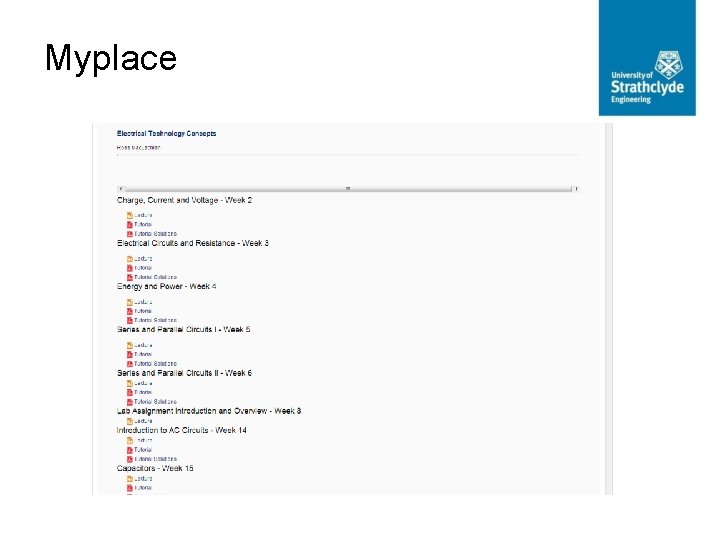Click the Tutorial PDF icon under Week 2
Screen dimensions: 720x540
tap(130, 225)
